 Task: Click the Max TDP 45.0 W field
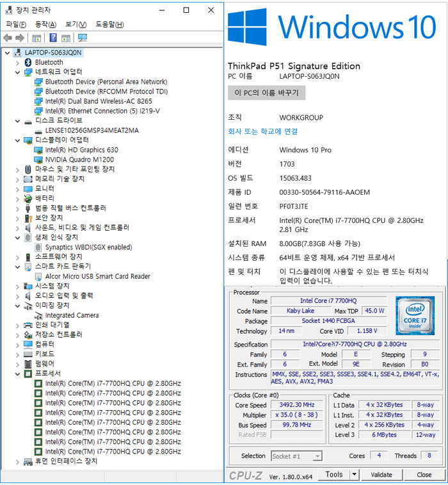374,311
